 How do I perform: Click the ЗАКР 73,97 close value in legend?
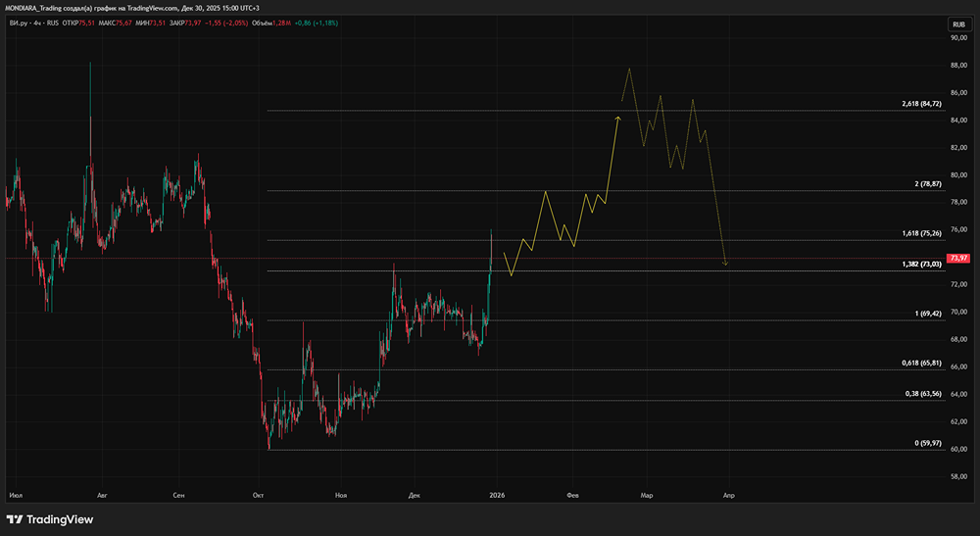[x=185, y=24]
